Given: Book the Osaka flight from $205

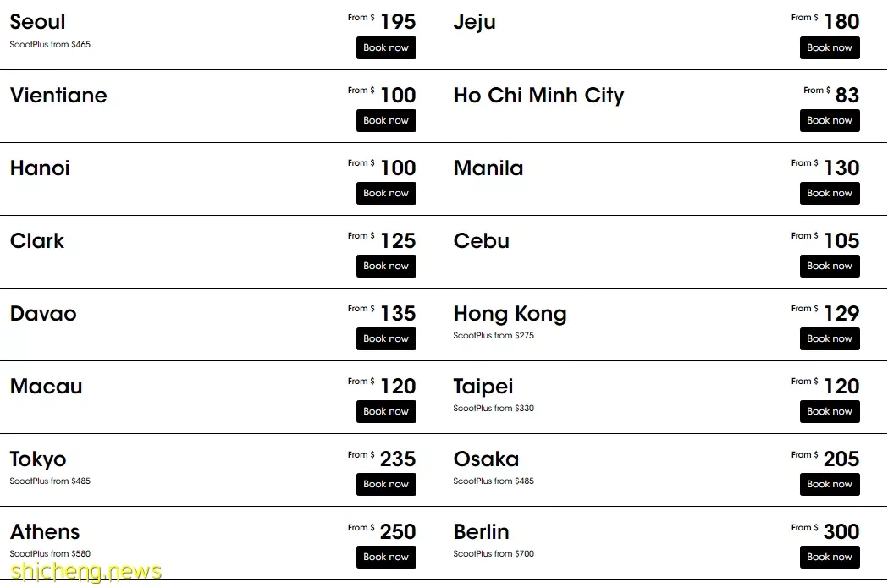Looking at the screenshot, I should click(x=830, y=485).
